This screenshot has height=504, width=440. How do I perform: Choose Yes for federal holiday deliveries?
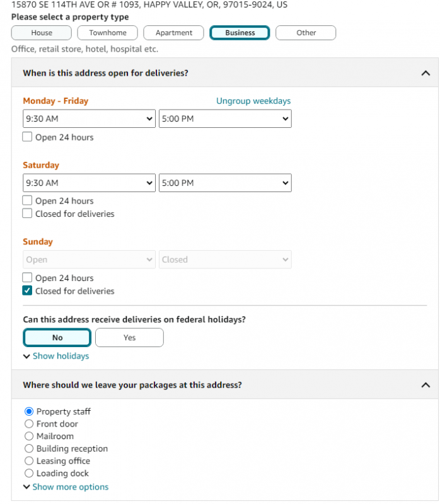pyautogui.click(x=129, y=338)
